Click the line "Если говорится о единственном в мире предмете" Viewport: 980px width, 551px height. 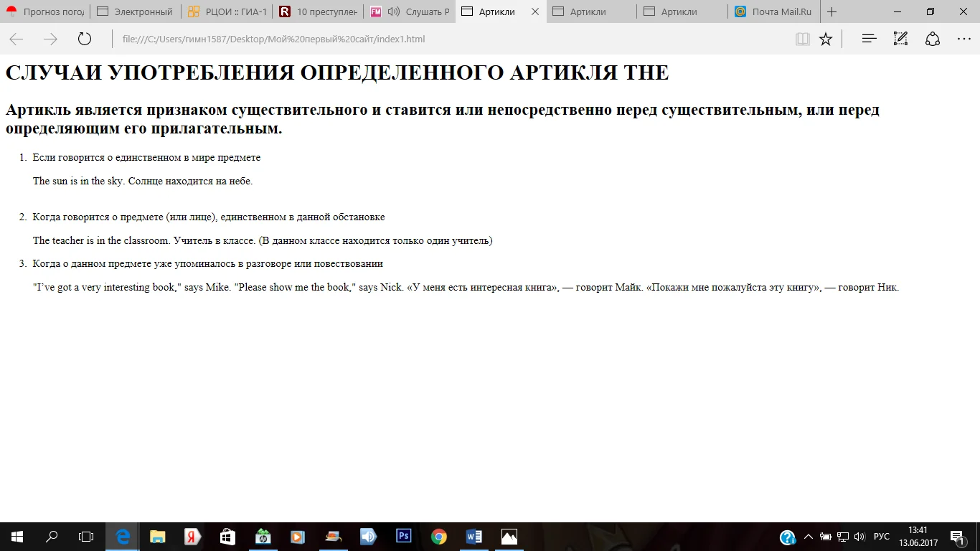click(x=146, y=157)
